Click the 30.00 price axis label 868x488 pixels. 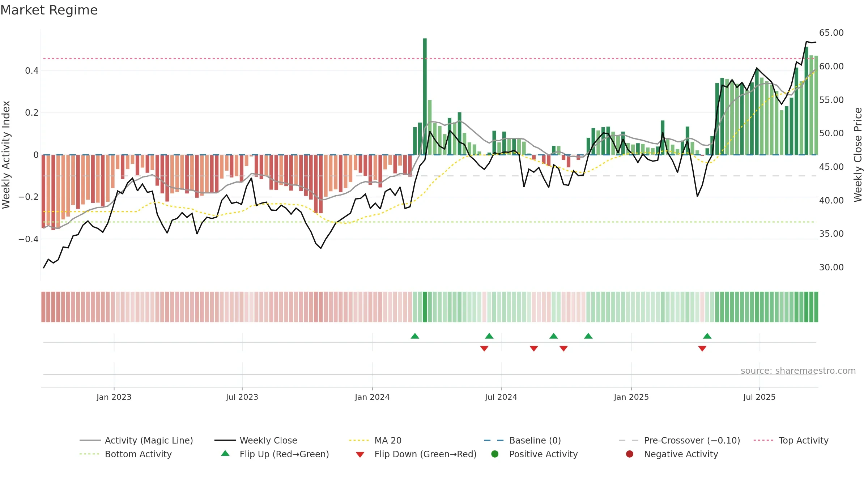(831, 267)
